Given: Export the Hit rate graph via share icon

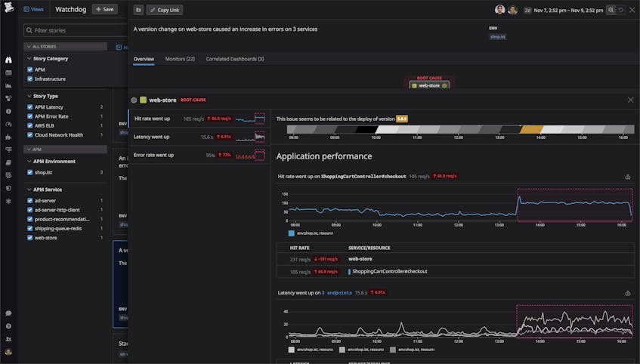Looking at the screenshot, I should pos(628,177).
